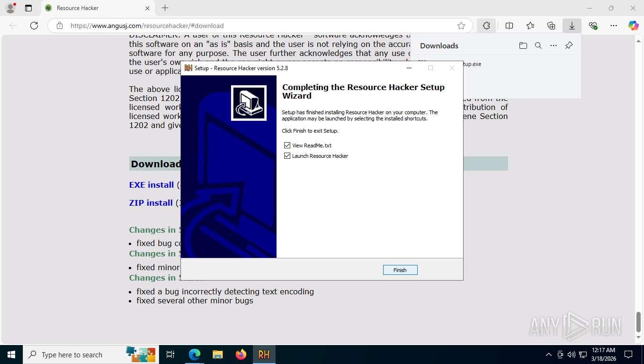The image size is (644, 364).
Task: Open Edge Settings and more menu
Action: (614, 26)
